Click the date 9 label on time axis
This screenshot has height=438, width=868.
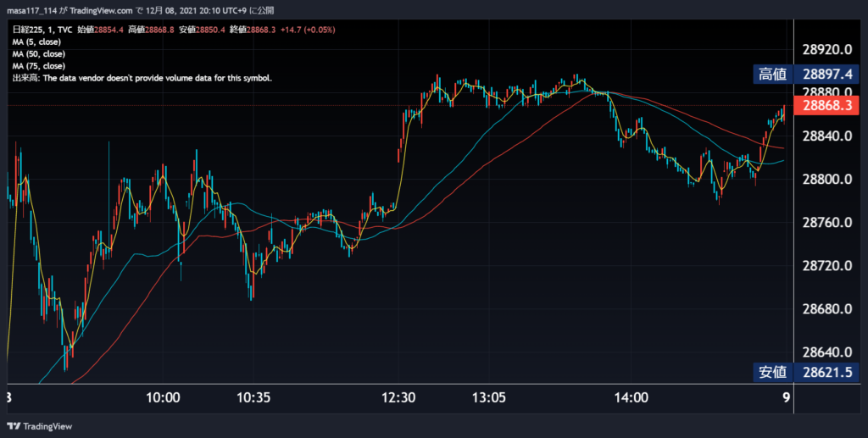(x=786, y=397)
